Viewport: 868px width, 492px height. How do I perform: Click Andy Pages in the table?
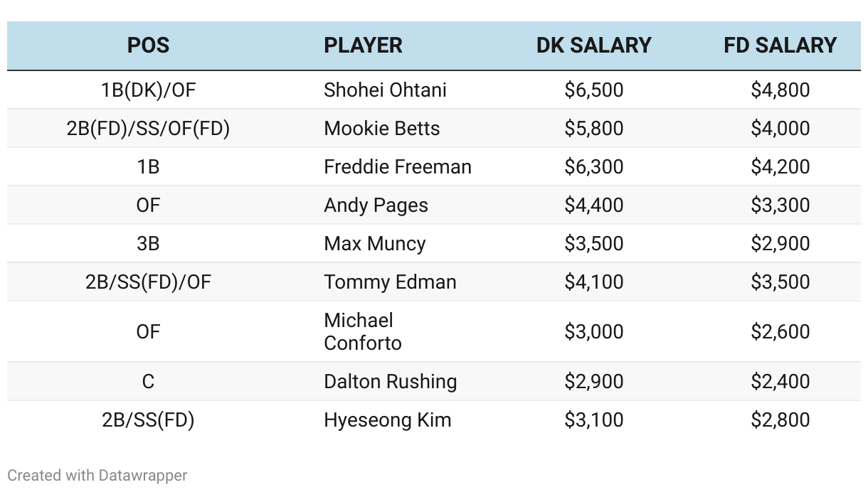376,205
